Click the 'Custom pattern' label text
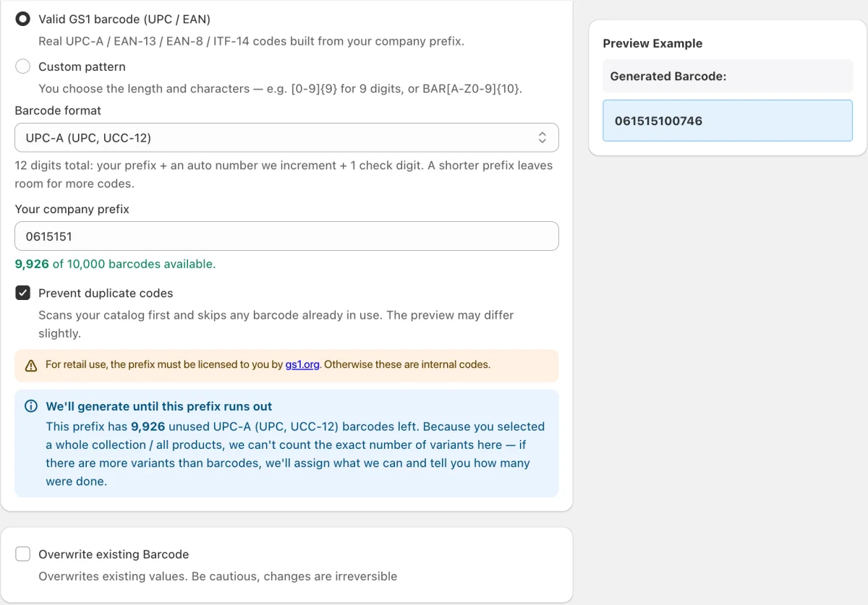 [x=82, y=66]
